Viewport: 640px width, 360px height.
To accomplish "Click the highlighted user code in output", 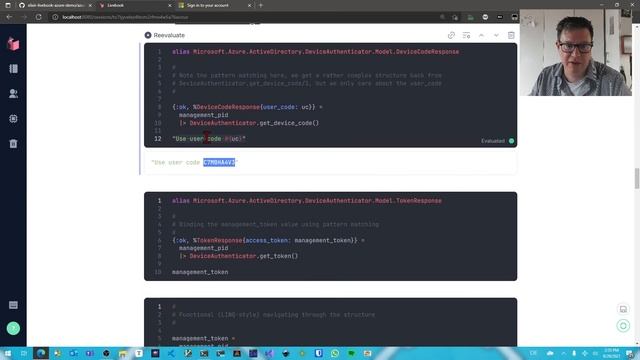I will click(219, 162).
